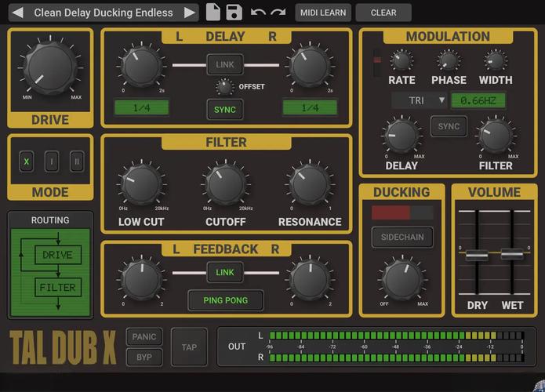Click the ducking amount knob

pyautogui.click(x=402, y=280)
